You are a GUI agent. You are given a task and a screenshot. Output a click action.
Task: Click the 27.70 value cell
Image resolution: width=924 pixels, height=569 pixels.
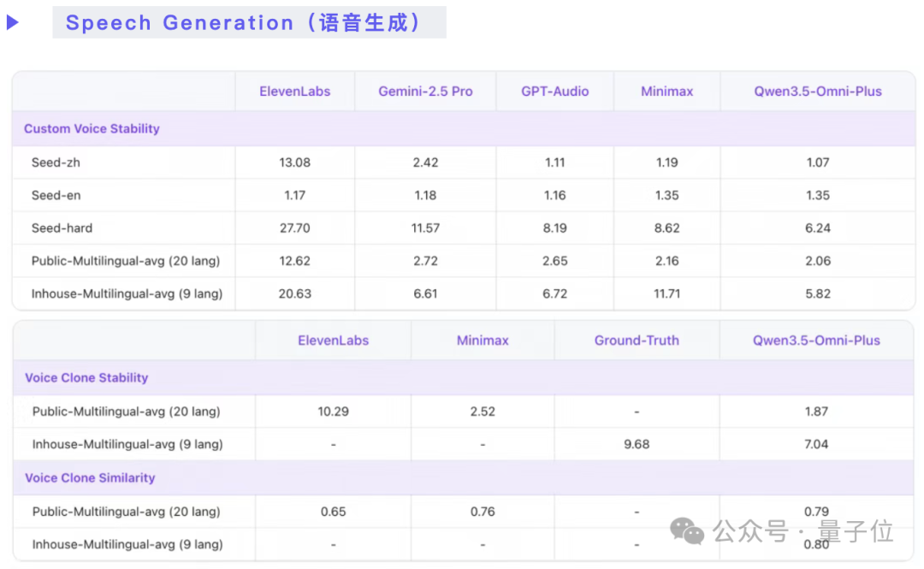point(294,228)
